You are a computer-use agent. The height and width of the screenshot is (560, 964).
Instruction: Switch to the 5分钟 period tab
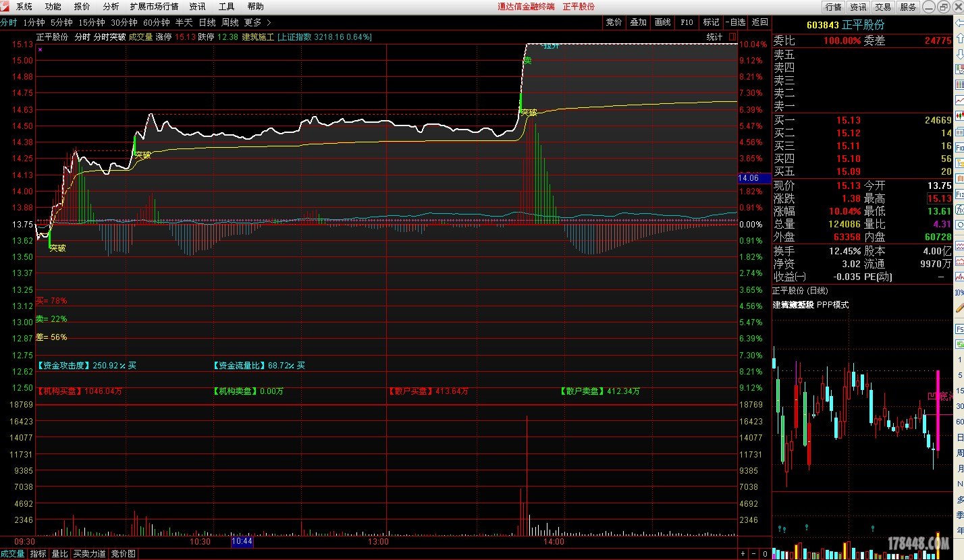61,22
